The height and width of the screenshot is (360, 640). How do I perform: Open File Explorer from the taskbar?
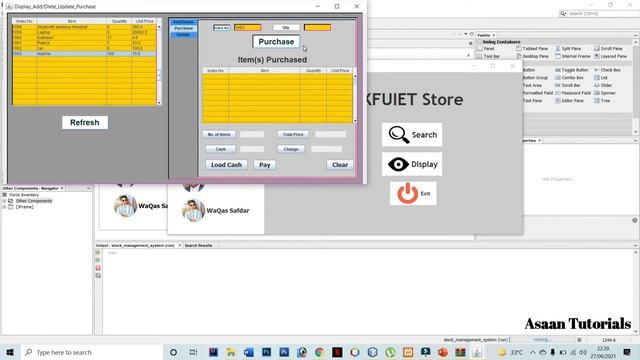tap(231, 352)
